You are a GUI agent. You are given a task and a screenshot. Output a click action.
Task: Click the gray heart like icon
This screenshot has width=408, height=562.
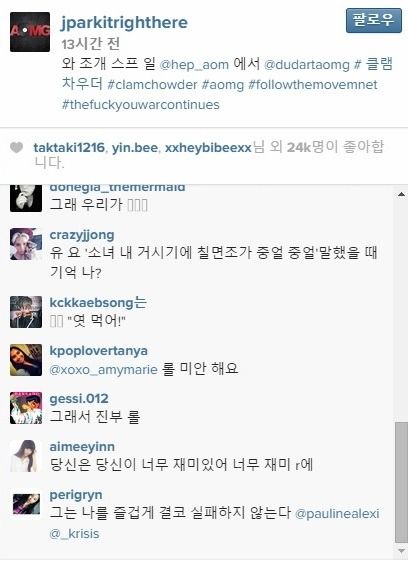pyautogui.click(x=16, y=147)
